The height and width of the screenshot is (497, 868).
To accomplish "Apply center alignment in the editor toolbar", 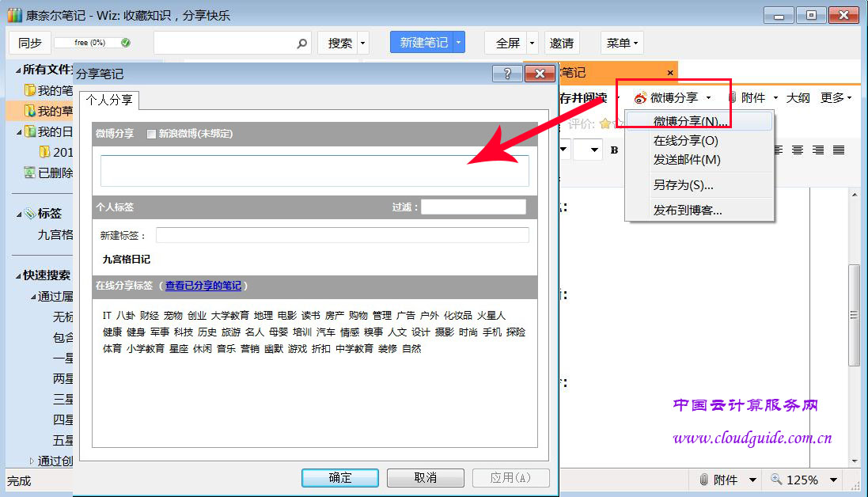I will [797, 150].
